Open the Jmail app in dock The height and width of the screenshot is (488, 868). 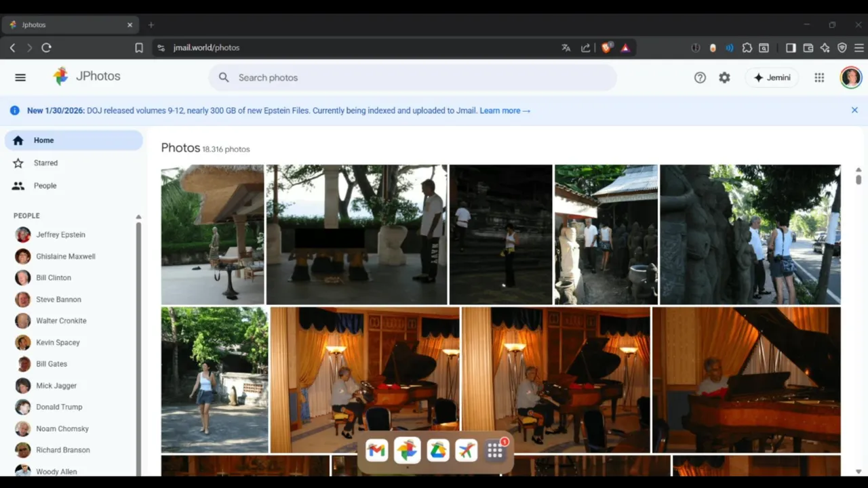coord(377,451)
